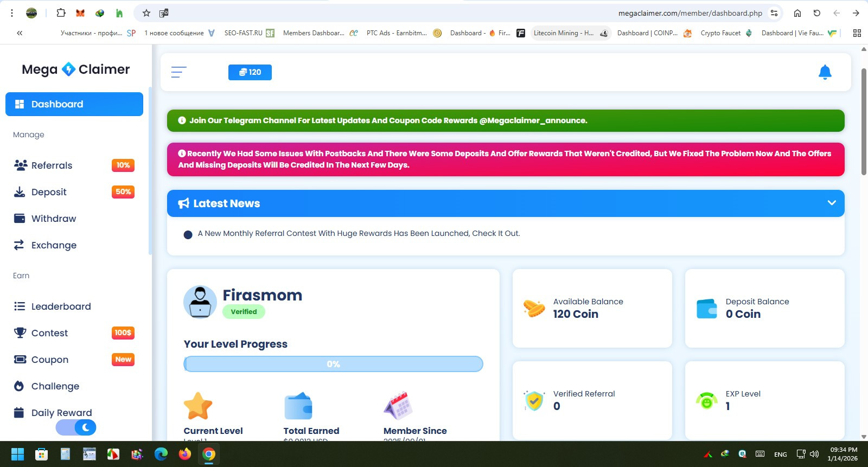Click the 120 coin balance button
Viewport: 868px width, 467px height.
[x=250, y=72]
